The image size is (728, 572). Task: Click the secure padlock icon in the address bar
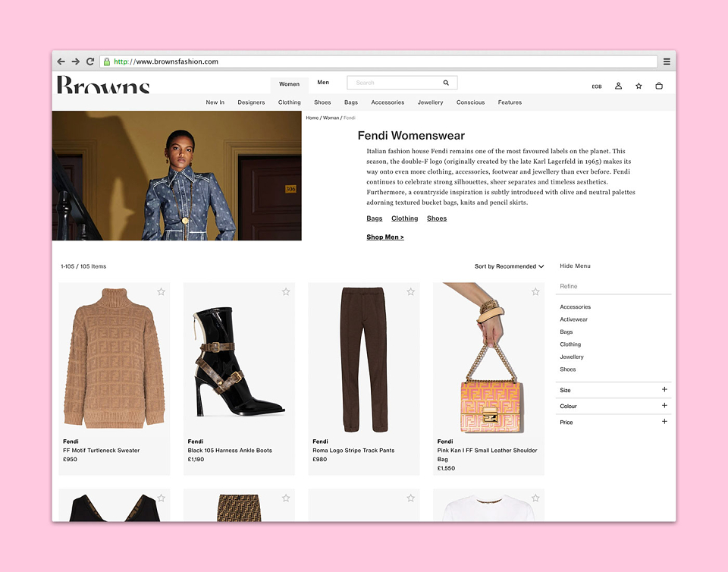click(x=107, y=61)
